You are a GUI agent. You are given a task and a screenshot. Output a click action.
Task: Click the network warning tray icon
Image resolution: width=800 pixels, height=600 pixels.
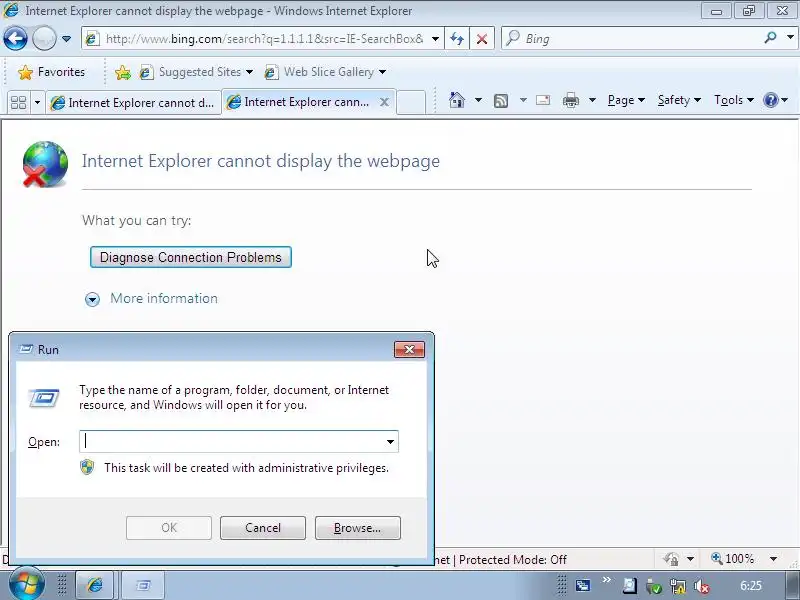(x=678, y=587)
